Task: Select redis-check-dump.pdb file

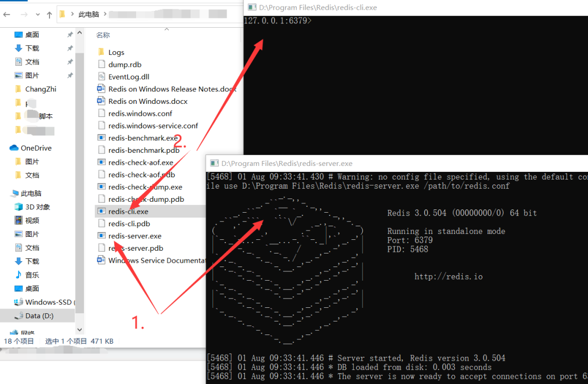Action: click(146, 199)
